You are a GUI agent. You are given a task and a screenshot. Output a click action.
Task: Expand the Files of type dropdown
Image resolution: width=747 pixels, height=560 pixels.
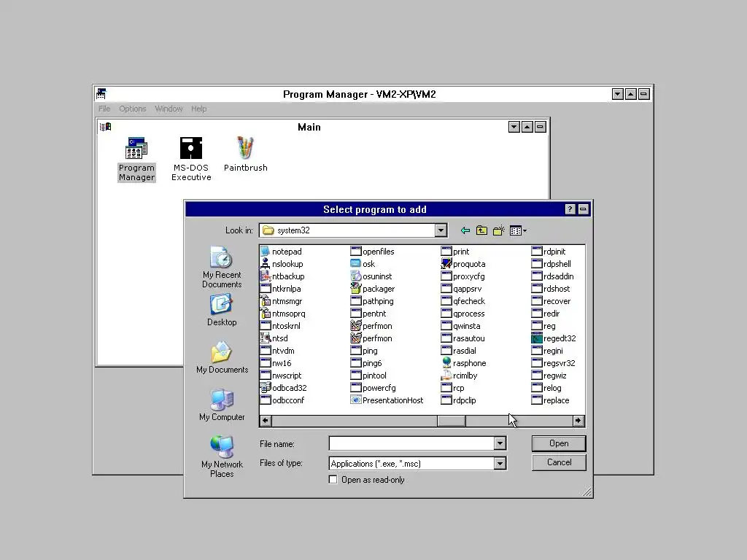click(x=500, y=463)
